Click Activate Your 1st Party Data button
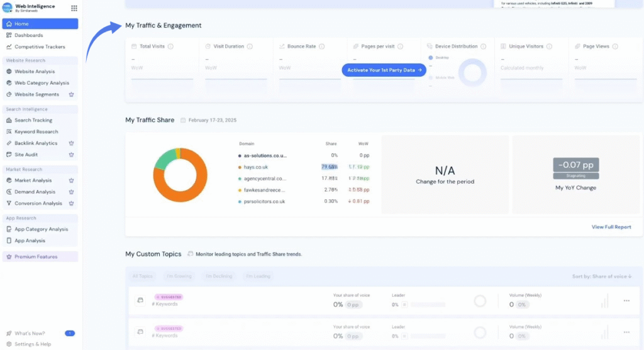The height and width of the screenshot is (350, 644). (384, 70)
